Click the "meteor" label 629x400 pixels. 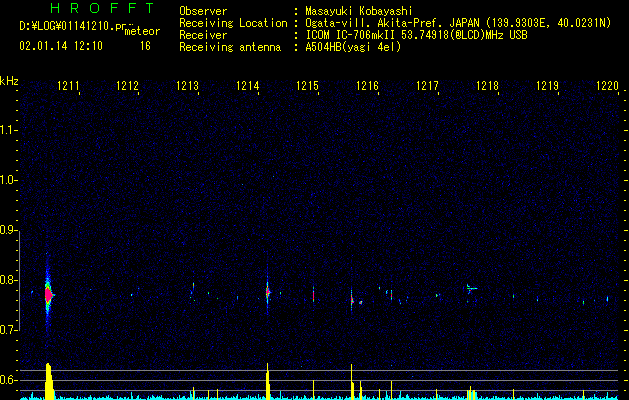142,31
